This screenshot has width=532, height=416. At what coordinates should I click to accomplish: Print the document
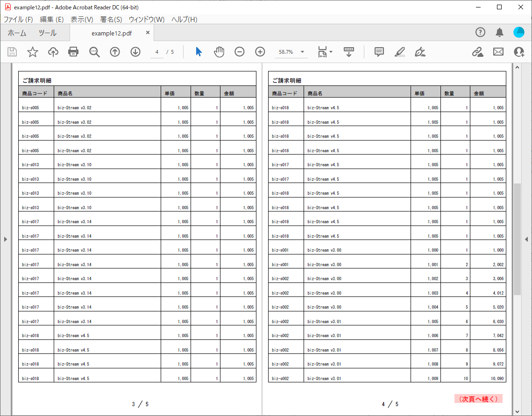click(73, 52)
